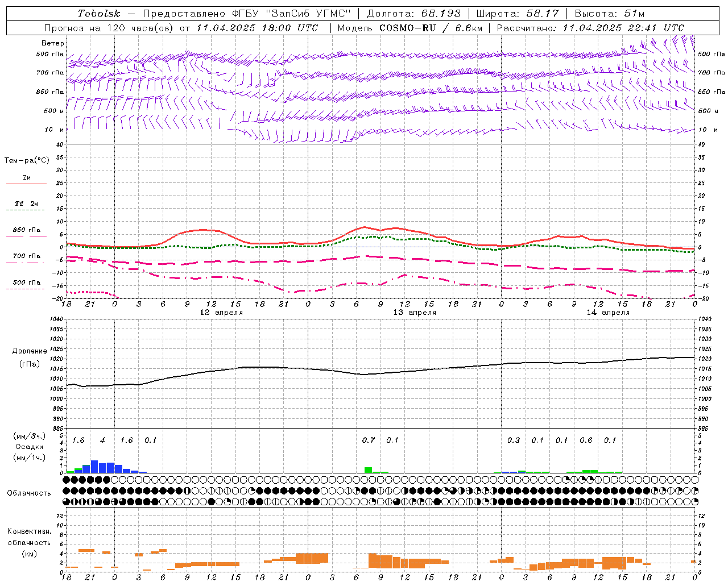Click the 'Ветер' wind panel label

click(x=53, y=43)
